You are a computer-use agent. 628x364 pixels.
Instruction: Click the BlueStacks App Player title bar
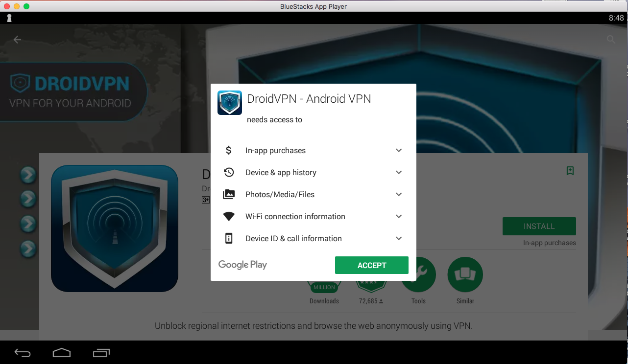(314, 6)
